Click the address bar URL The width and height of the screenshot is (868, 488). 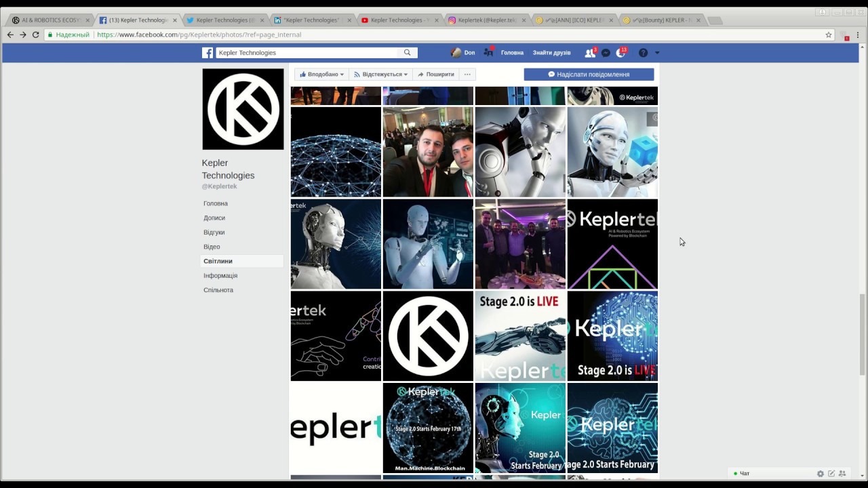pyautogui.click(x=199, y=35)
